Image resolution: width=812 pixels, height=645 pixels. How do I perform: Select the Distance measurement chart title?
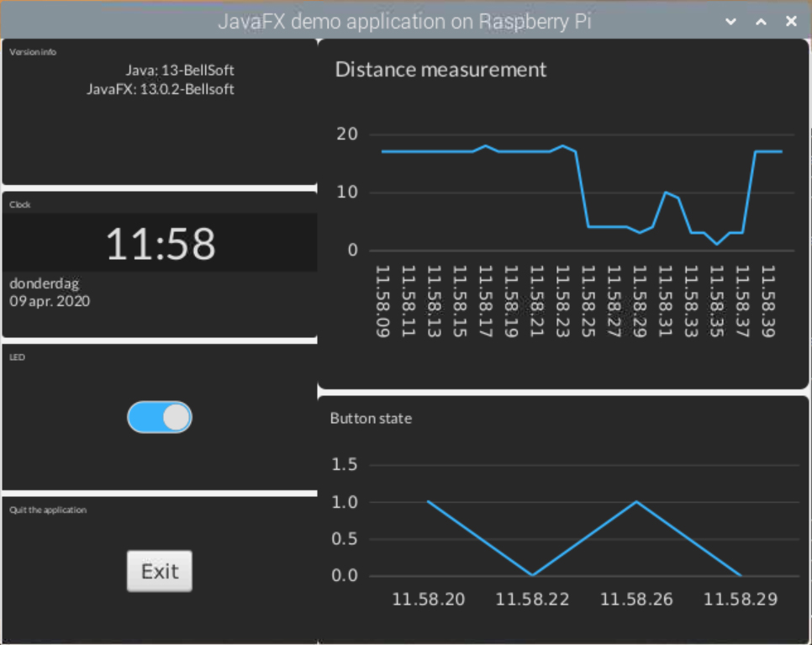[440, 70]
